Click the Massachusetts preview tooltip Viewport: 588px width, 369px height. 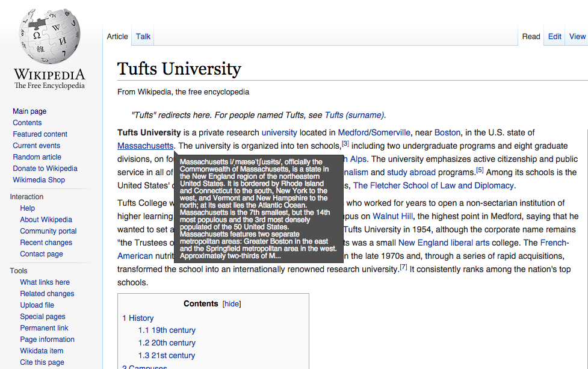[x=259, y=208]
